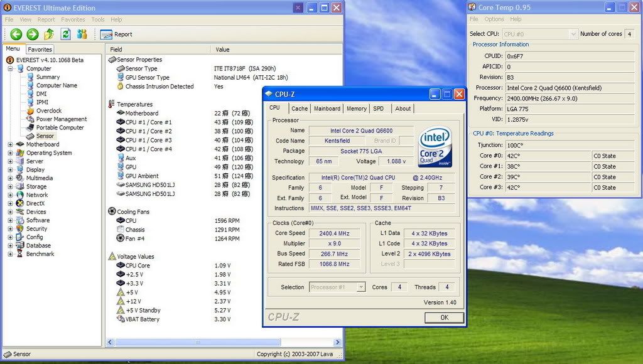Click the Database icon in the tree
Viewport: 643px width, 364px height.
(x=20, y=245)
